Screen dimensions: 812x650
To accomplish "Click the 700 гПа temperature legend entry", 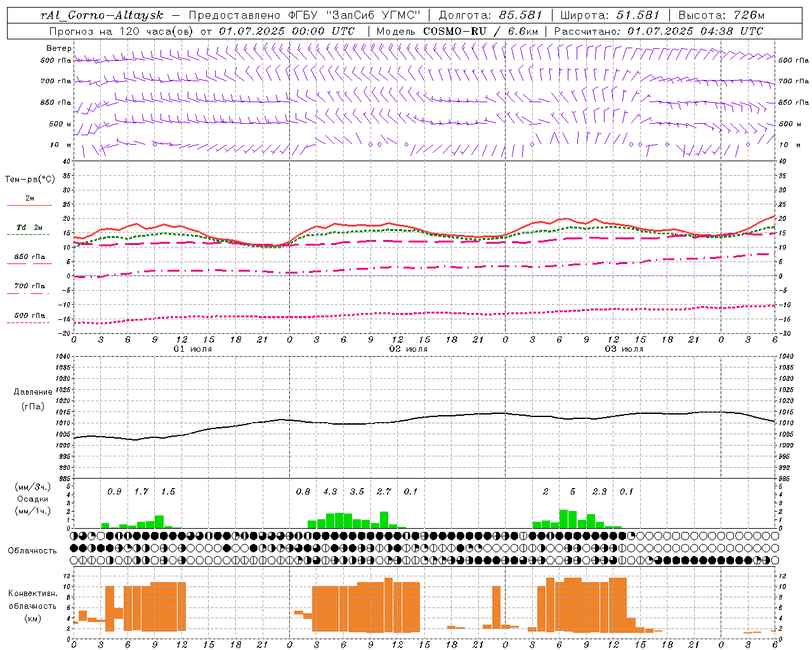I will pos(29,286).
